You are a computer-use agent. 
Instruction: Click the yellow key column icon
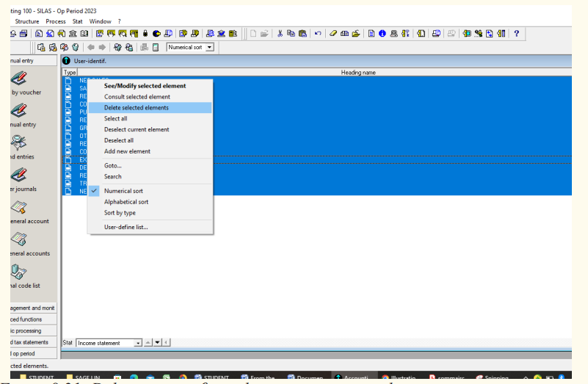(x=405, y=33)
